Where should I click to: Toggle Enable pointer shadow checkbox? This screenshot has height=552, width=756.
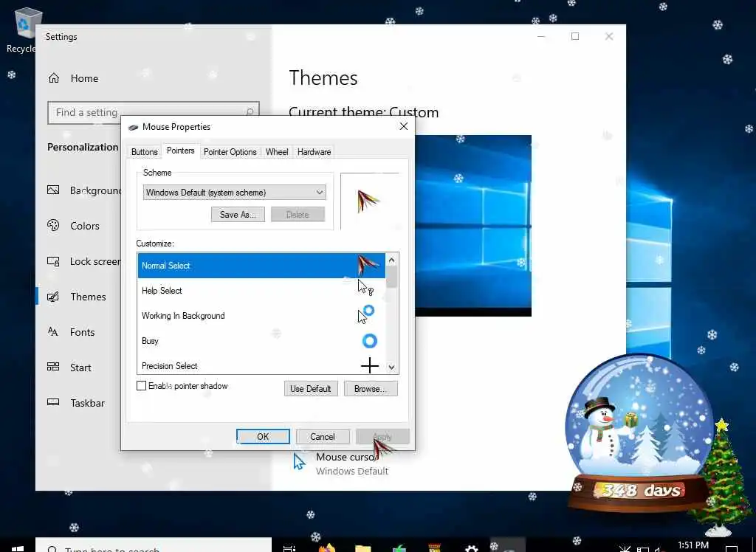click(x=141, y=386)
